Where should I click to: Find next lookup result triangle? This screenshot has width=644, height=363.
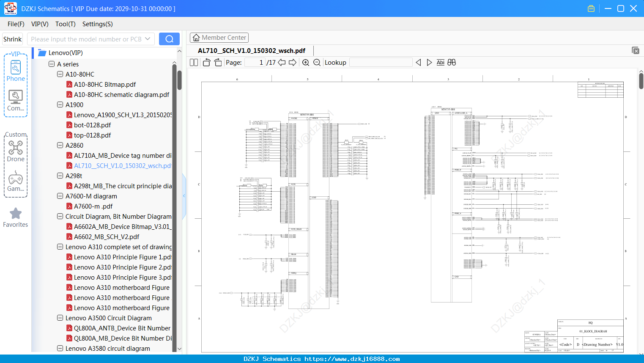[x=429, y=63]
